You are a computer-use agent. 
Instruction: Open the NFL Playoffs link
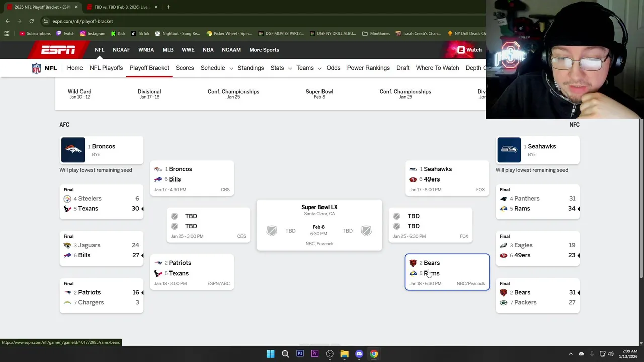point(106,68)
